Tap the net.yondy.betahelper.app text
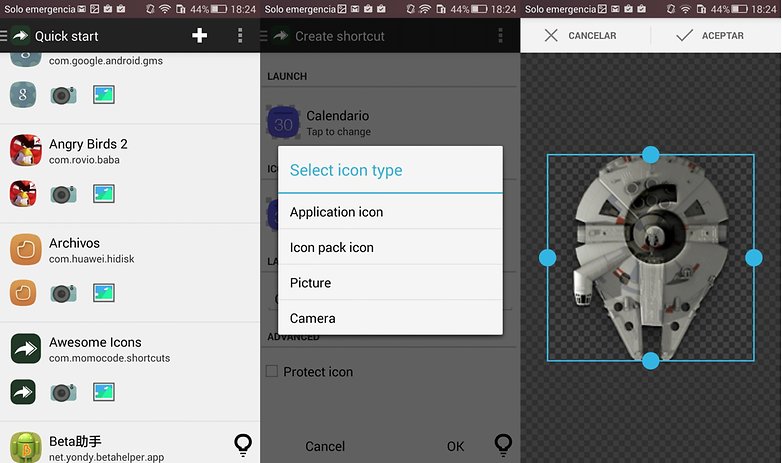This screenshot has height=463, width=782. tap(106, 457)
